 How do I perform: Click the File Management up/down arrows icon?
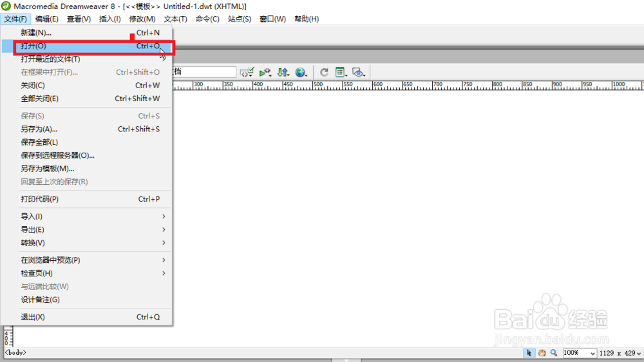[283, 72]
